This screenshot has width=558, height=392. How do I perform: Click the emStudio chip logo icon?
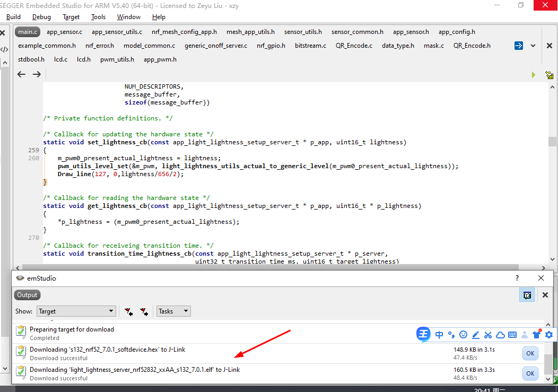click(x=20, y=278)
